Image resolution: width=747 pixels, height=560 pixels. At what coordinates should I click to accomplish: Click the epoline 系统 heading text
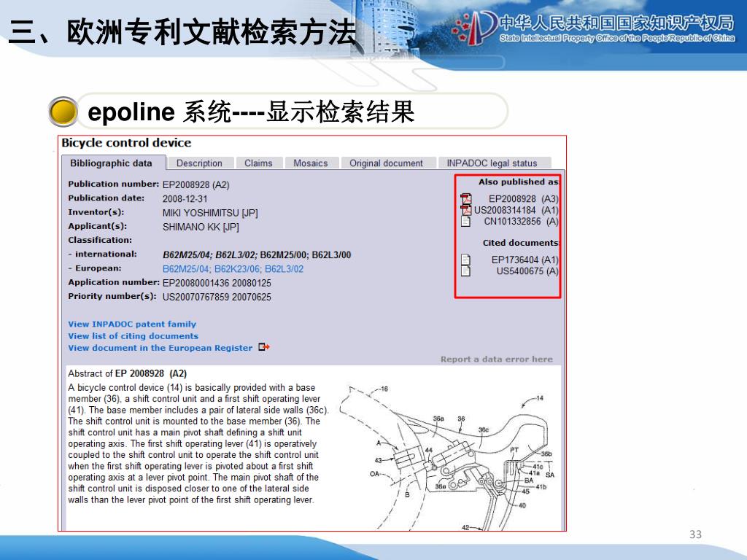click(x=251, y=112)
